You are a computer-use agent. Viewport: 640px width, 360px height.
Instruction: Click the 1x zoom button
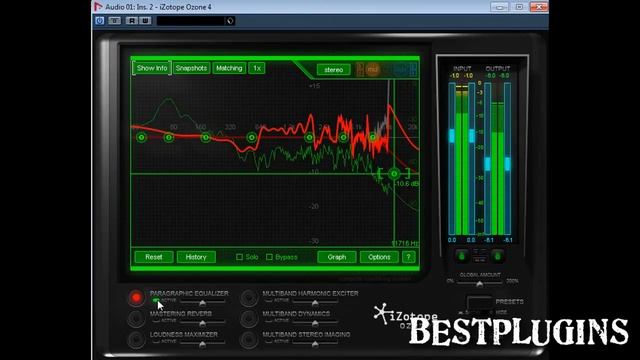click(x=257, y=68)
